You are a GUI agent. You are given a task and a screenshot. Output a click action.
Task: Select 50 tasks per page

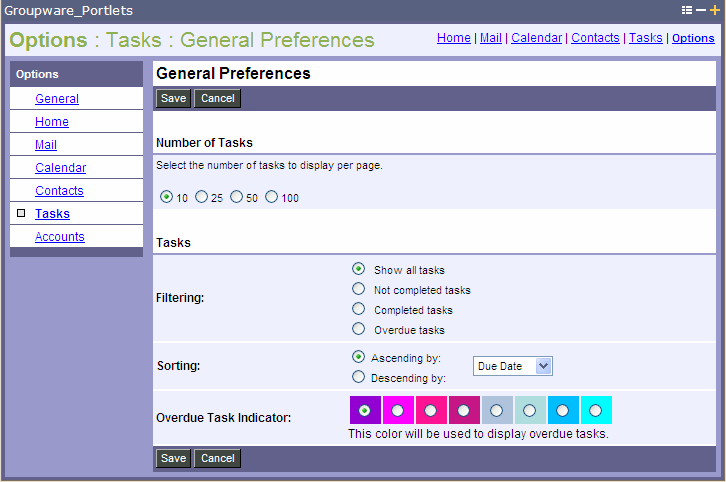pyautogui.click(x=237, y=197)
